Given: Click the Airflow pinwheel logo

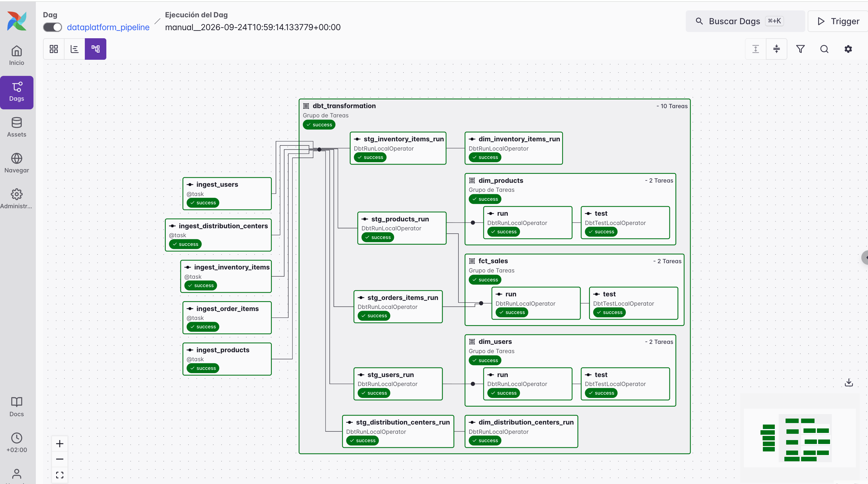Looking at the screenshot, I should coord(16,21).
